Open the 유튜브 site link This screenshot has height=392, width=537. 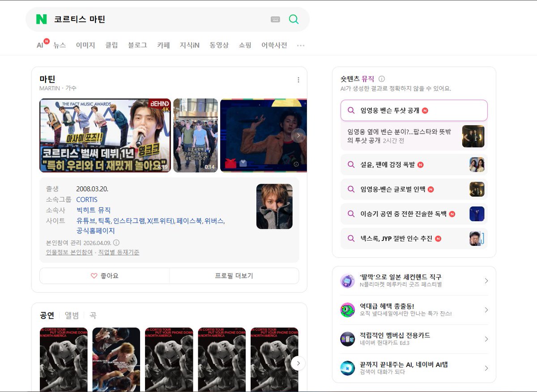86,221
